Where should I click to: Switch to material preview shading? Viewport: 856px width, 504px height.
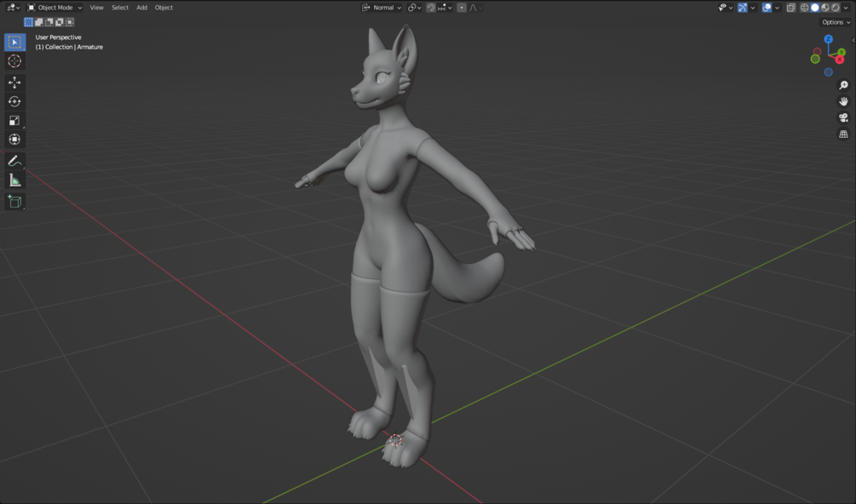pyautogui.click(x=825, y=8)
